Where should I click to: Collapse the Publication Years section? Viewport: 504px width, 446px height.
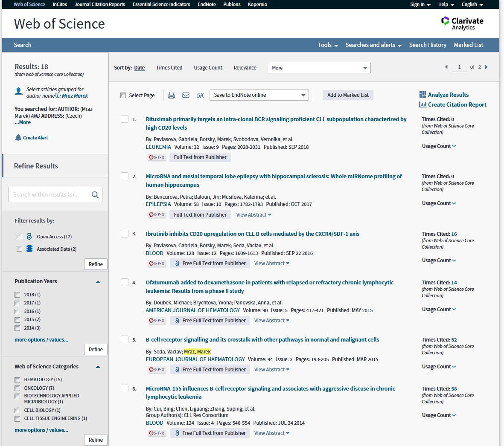coord(98,282)
